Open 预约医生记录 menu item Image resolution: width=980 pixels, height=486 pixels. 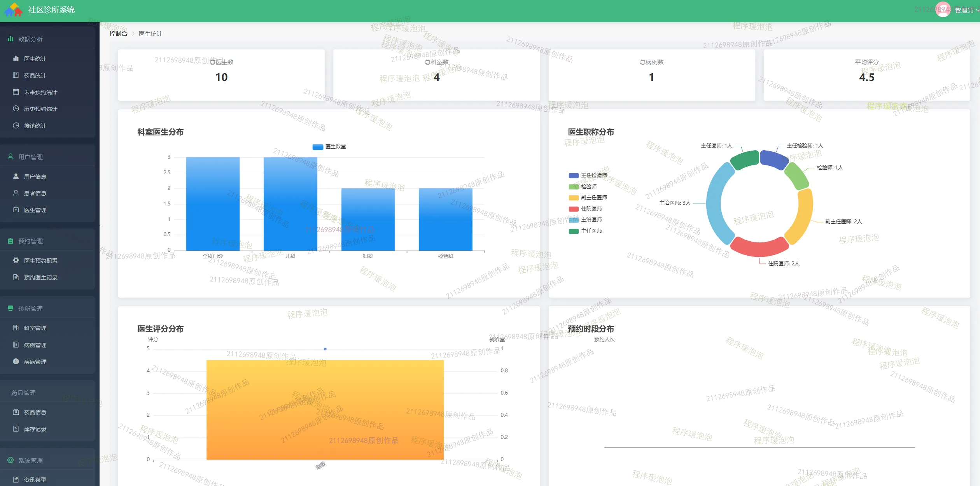pos(40,277)
